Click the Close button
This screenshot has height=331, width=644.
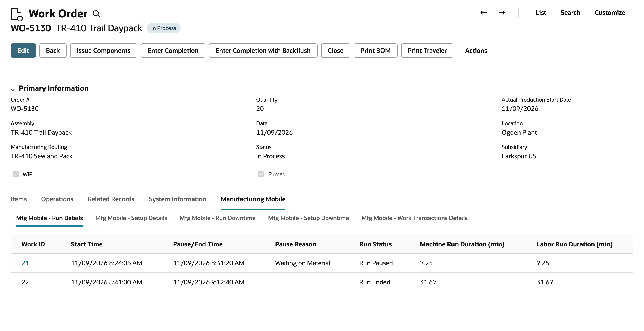pos(335,51)
